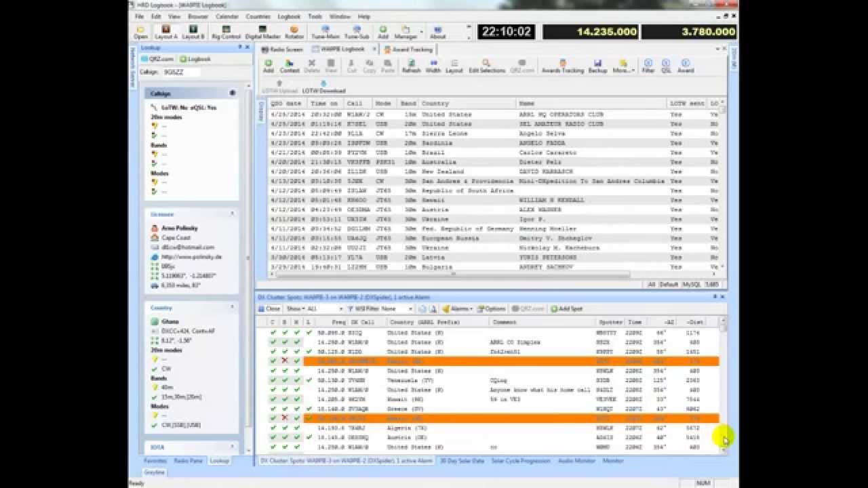Expand the IOTA section in the Lookup pane
This screenshot has height=488, width=868.
[232, 447]
